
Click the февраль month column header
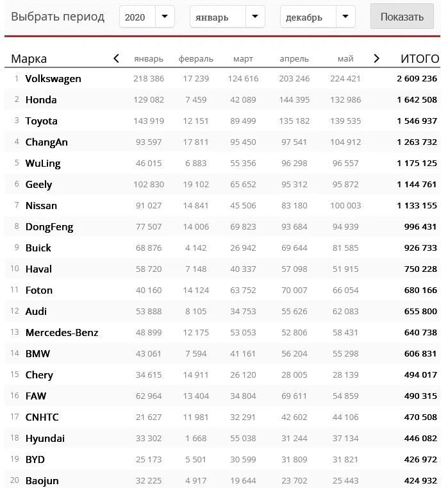[x=195, y=58]
